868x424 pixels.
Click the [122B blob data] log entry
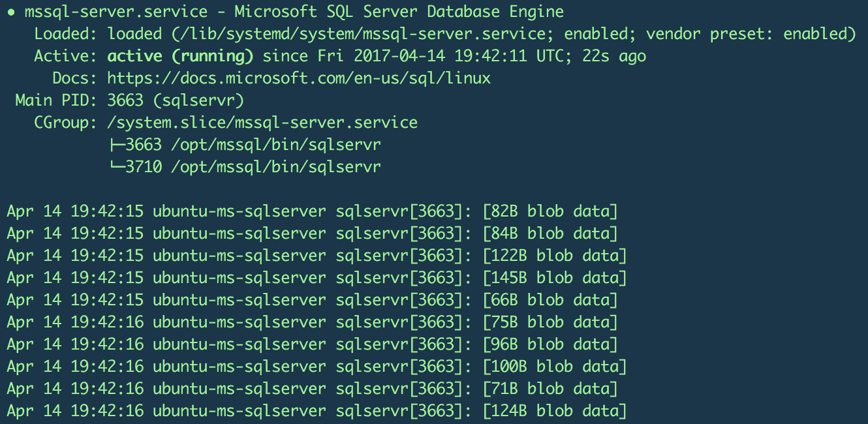click(554, 256)
